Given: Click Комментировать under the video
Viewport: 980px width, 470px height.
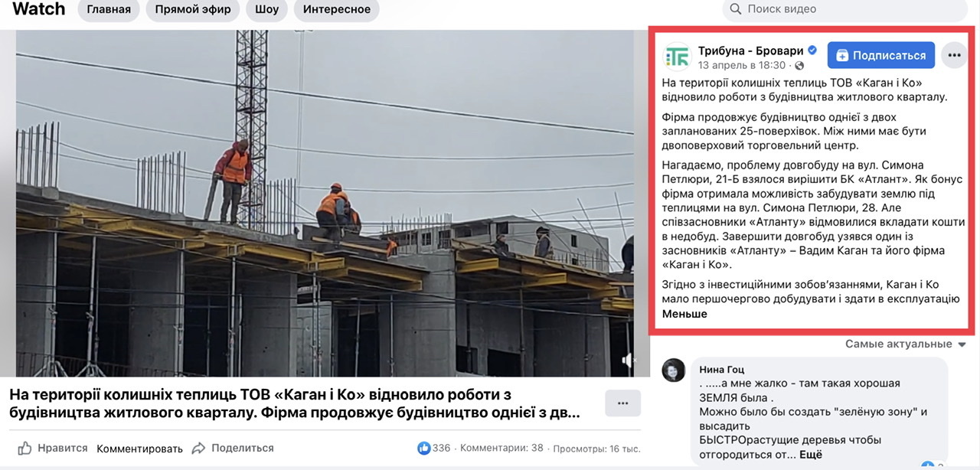Looking at the screenshot, I should click(x=139, y=449).
